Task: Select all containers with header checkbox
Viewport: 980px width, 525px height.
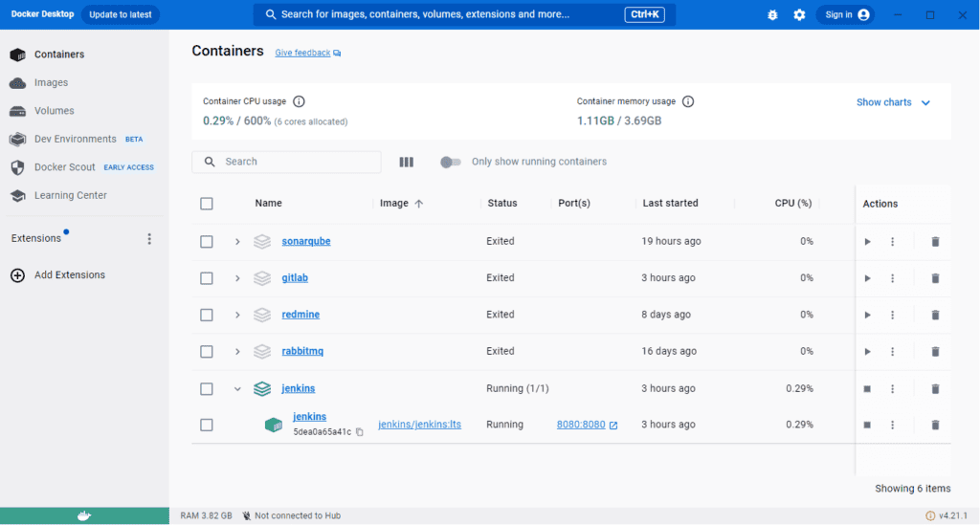Action: click(207, 204)
